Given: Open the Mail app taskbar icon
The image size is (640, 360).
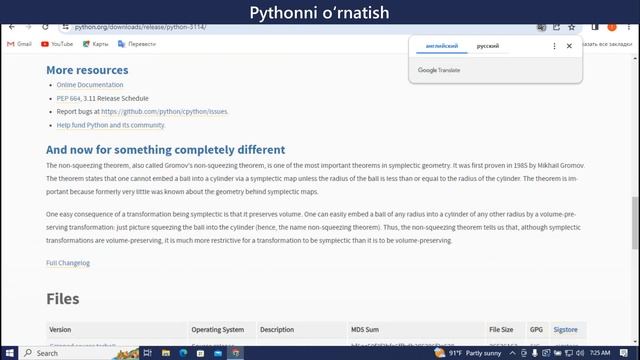Looking at the screenshot, I should [218, 353].
